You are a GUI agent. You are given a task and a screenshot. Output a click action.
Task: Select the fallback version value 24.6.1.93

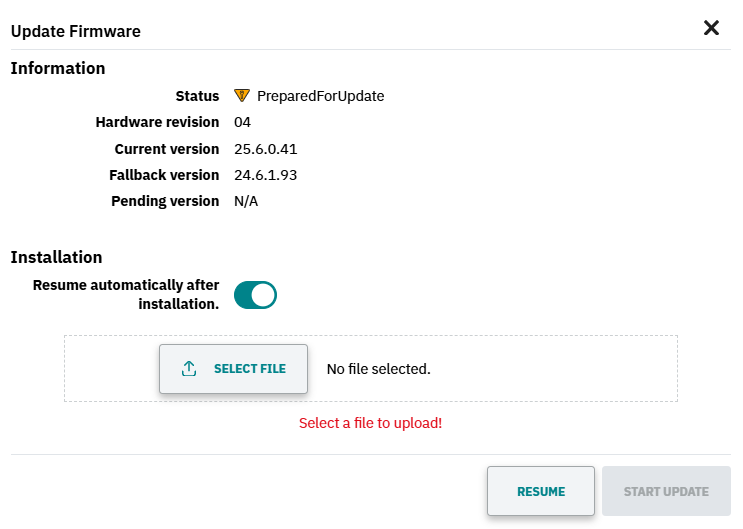pyautogui.click(x=265, y=175)
